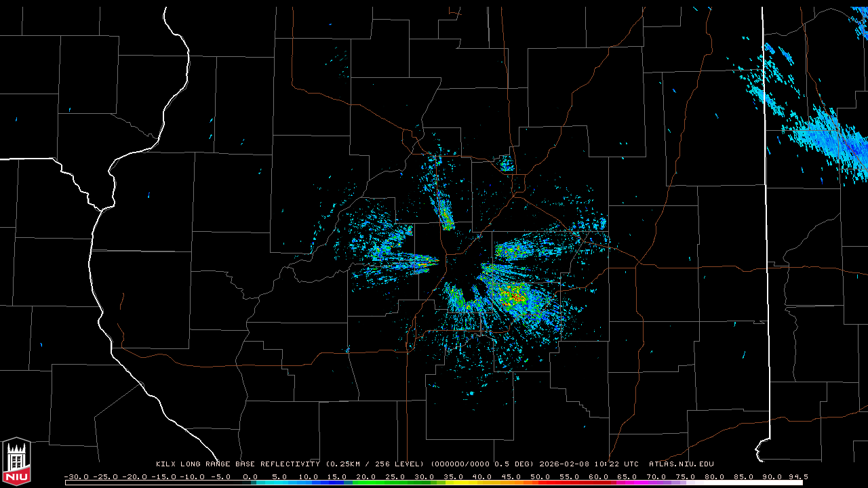Click the '94.5' scale label
Screen dimensions: 868x488
pos(798,476)
